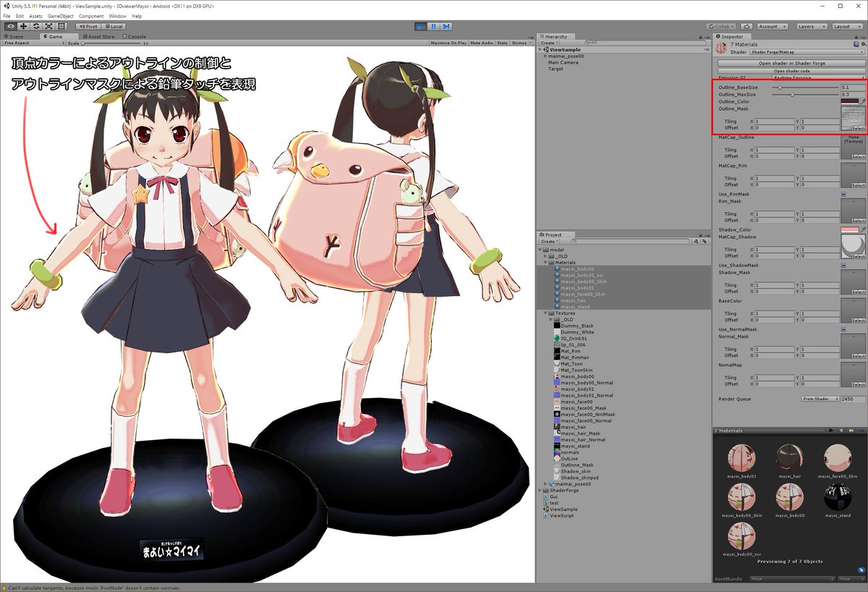Collapse the Materials folder in Project
The height and width of the screenshot is (592, 868).
click(546, 262)
